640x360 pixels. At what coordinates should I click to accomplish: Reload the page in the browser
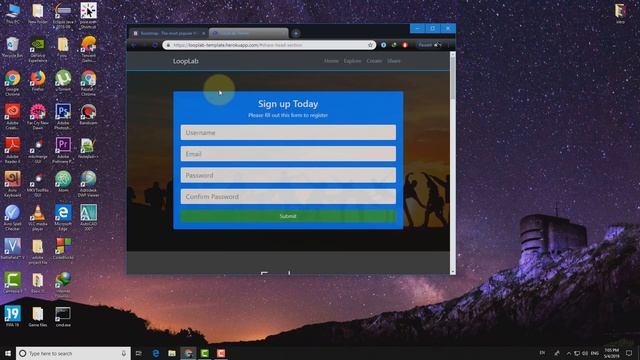[x=155, y=45]
